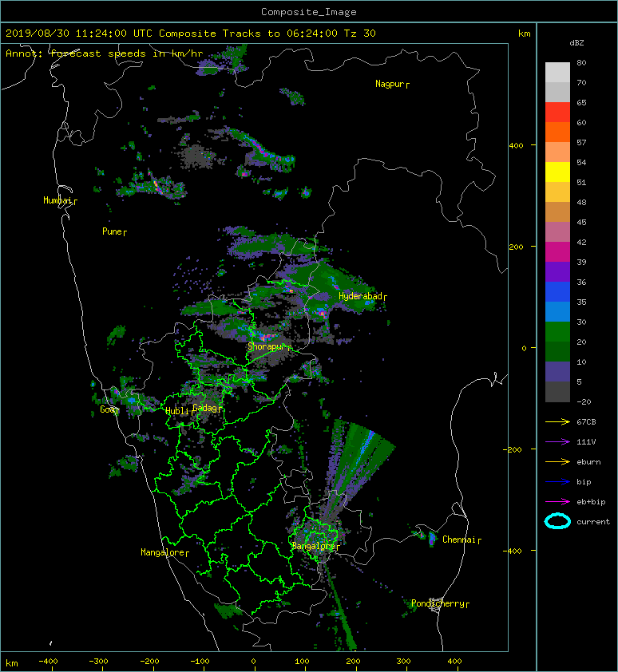Click -200 on the right vertical axis
The width and height of the screenshot is (618, 672).
513,449
